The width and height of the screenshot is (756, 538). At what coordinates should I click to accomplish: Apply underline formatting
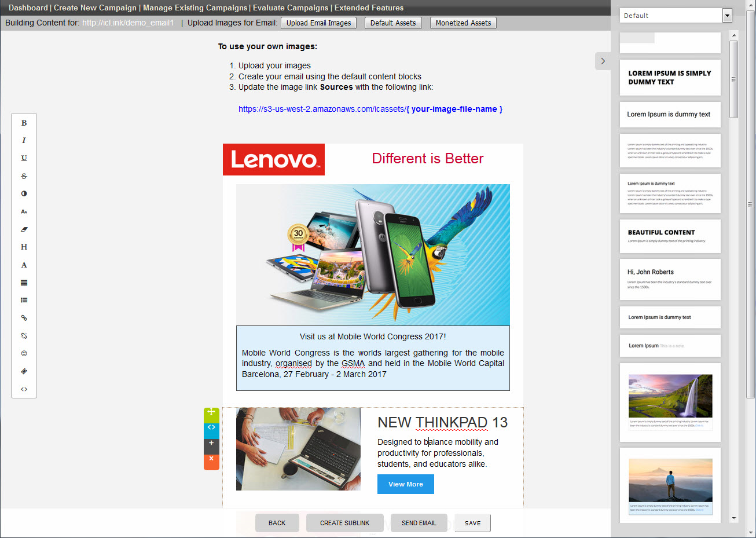(x=24, y=158)
